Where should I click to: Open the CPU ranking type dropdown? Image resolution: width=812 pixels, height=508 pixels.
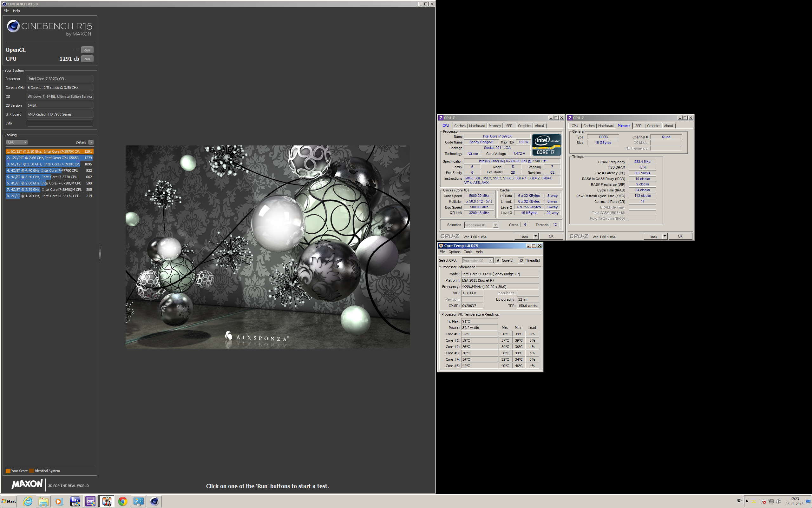tap(17, 142)
